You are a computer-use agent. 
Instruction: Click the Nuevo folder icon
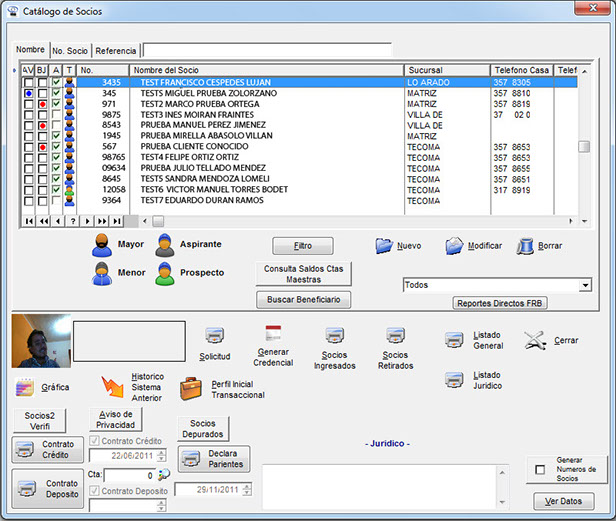tap(385, 245)
